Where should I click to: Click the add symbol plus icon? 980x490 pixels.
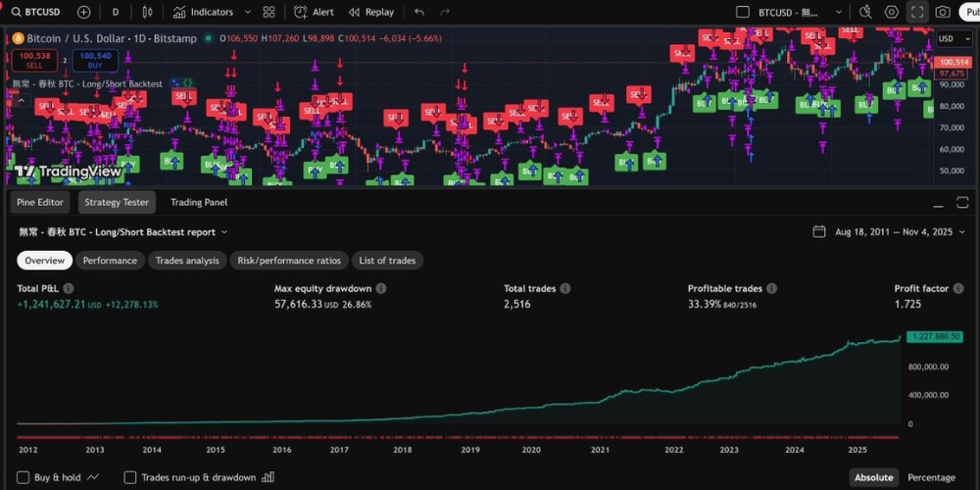(83, 12)
